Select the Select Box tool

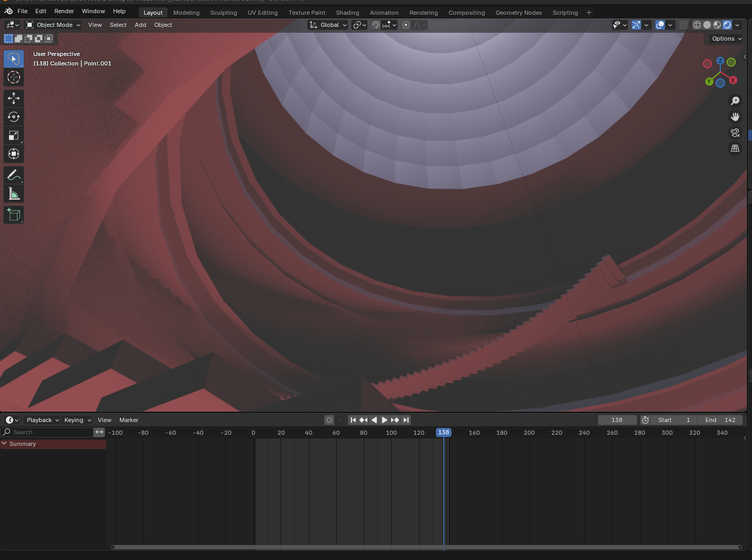click(x=14, y=59)
